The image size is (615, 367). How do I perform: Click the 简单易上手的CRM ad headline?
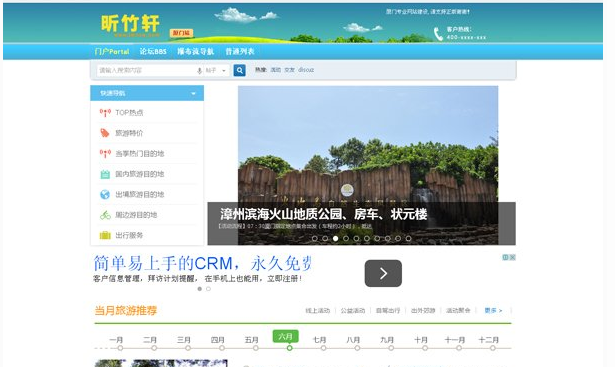tap(202, 263)
